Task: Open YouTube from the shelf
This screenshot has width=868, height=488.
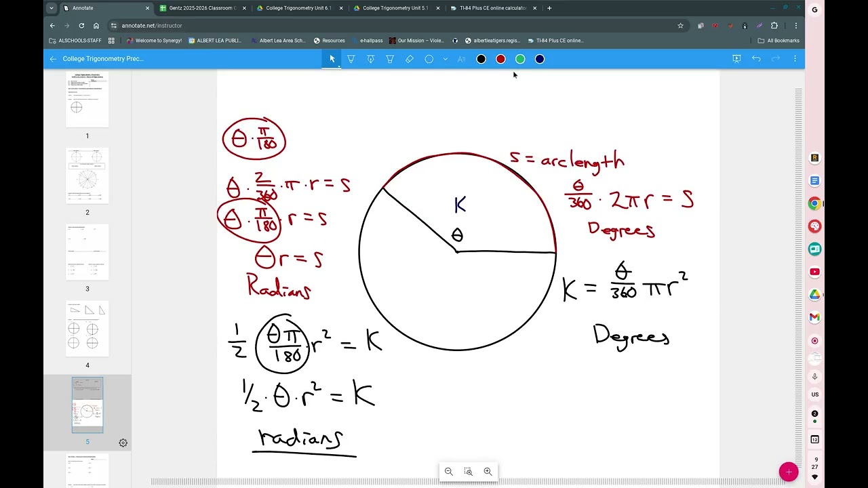Action: coord(815,272)
